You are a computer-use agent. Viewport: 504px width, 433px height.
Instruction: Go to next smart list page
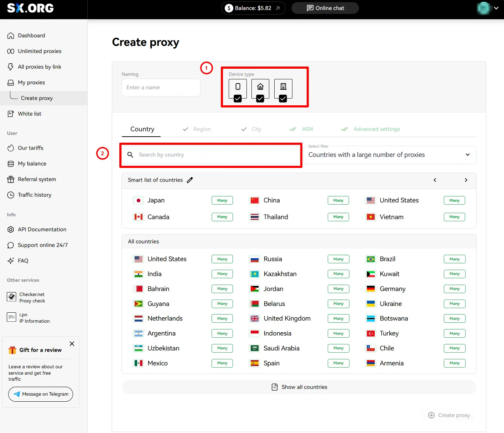pos(466,180)
